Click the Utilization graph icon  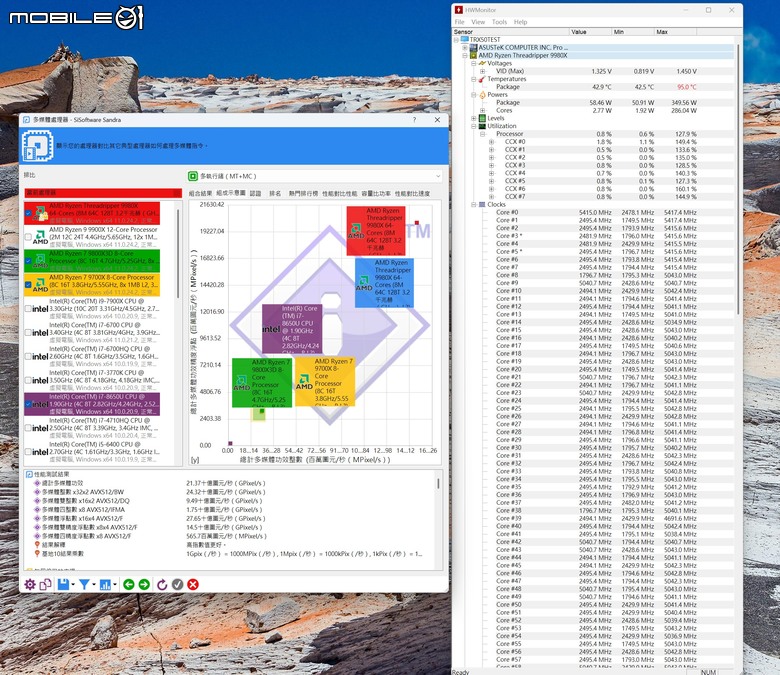click(x=482, y=126)
